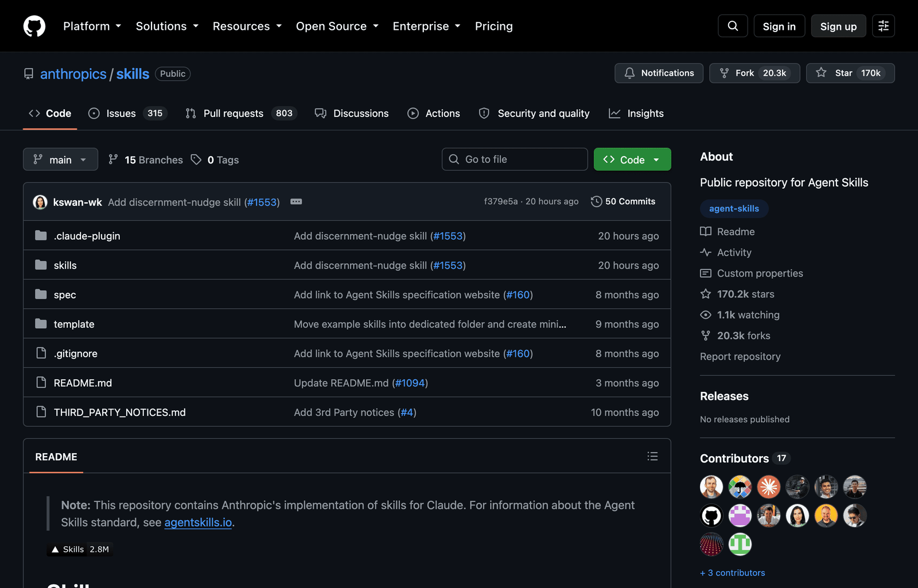The width and height of the screenshot is (918, 588).
Task: Open the Security and quality tab
Action: point(534,113)
